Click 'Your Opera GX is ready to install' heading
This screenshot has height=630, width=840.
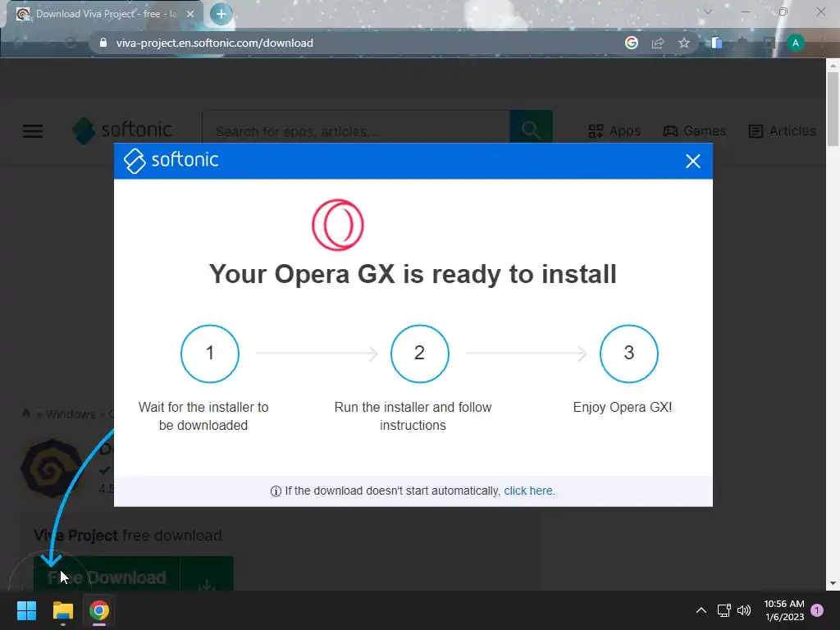413,274
